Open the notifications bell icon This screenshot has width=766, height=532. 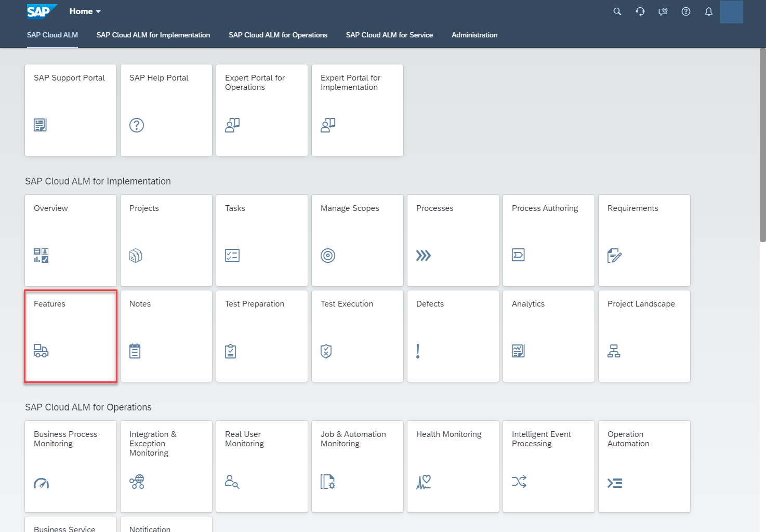pos(708,11)
